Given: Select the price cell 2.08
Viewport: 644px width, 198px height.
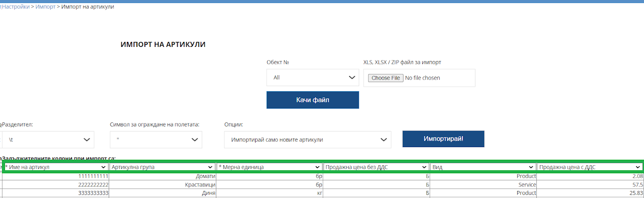Looking at the screenshot, I should tap(590, 176).
